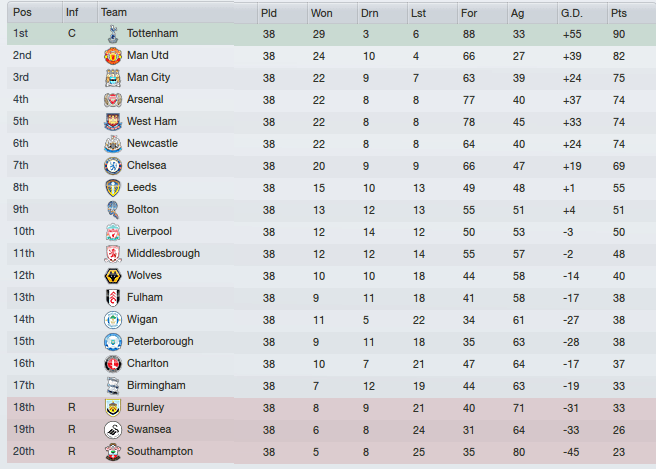Sort table by Pts column header
This screenshot has width=656, height=469.
pyautogui.click(x=620, y=13)
